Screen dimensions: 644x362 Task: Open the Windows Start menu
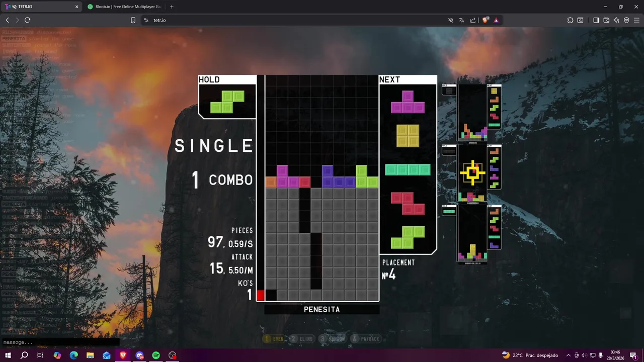tap(8, 355)
